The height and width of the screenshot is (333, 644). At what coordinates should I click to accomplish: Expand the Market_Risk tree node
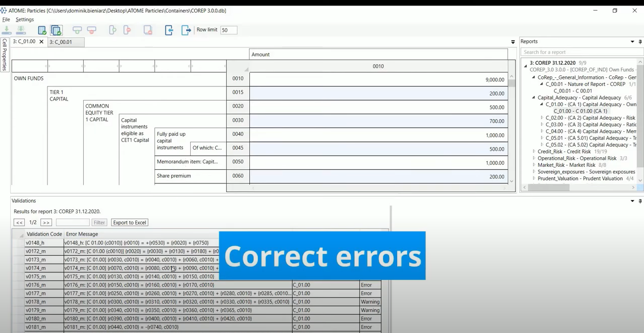click(534, 165)
